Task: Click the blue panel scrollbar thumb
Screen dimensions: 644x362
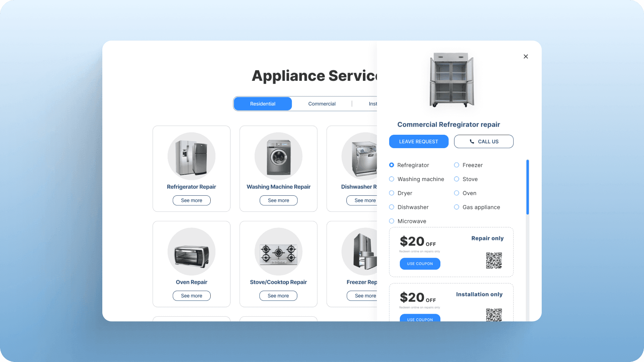Action: click(527, 187)
